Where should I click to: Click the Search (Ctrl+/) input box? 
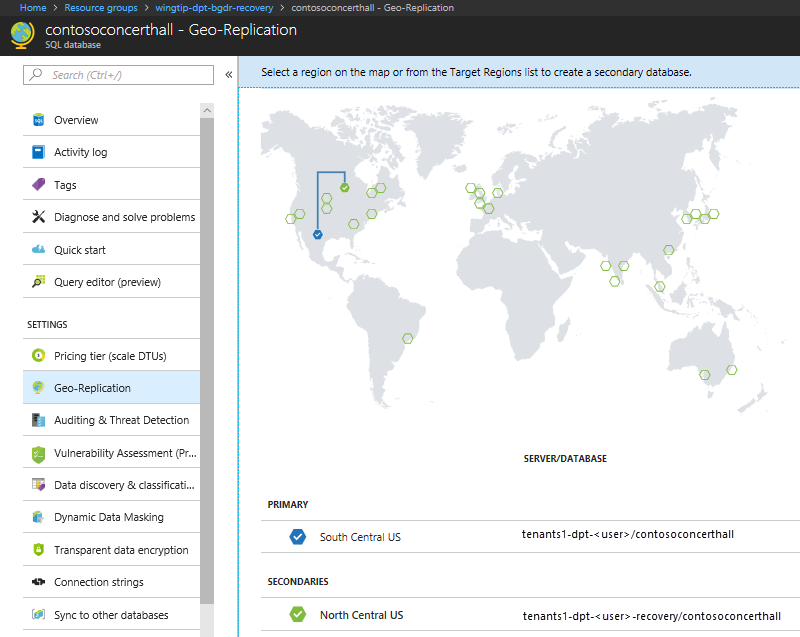(x=118, y=75)
